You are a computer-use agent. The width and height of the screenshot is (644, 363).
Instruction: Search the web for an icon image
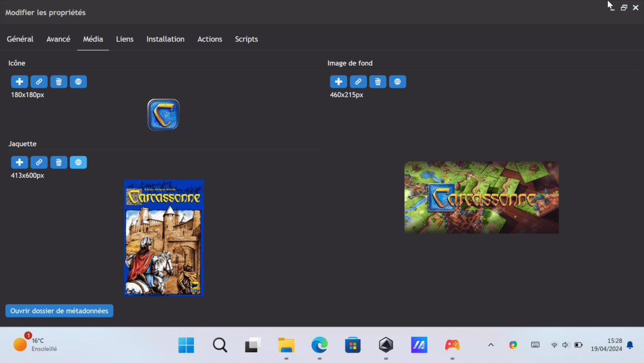click(x=78, y=81)
